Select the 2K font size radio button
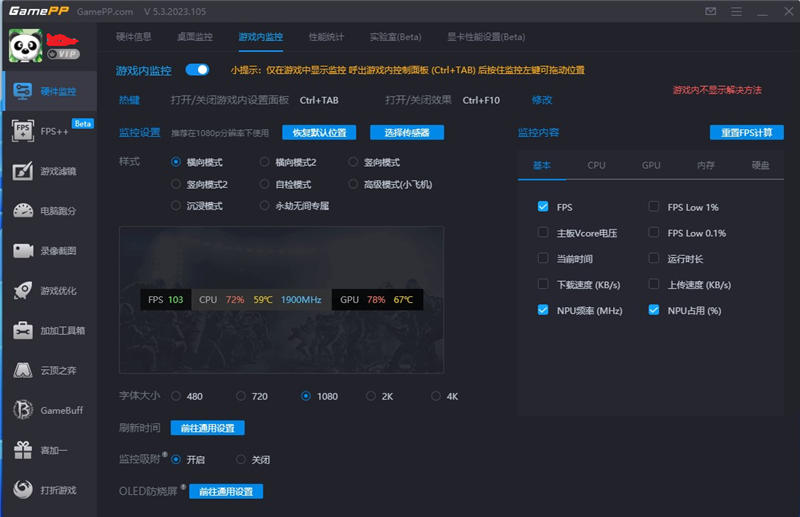Screen dimensions: 800x517 371,396
